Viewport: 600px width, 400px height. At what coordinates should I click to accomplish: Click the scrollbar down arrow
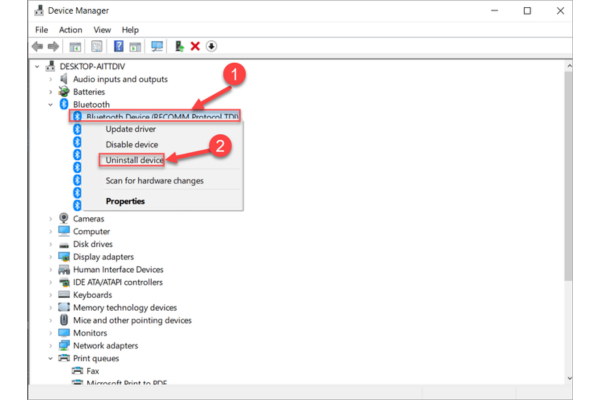pos(569,378)
